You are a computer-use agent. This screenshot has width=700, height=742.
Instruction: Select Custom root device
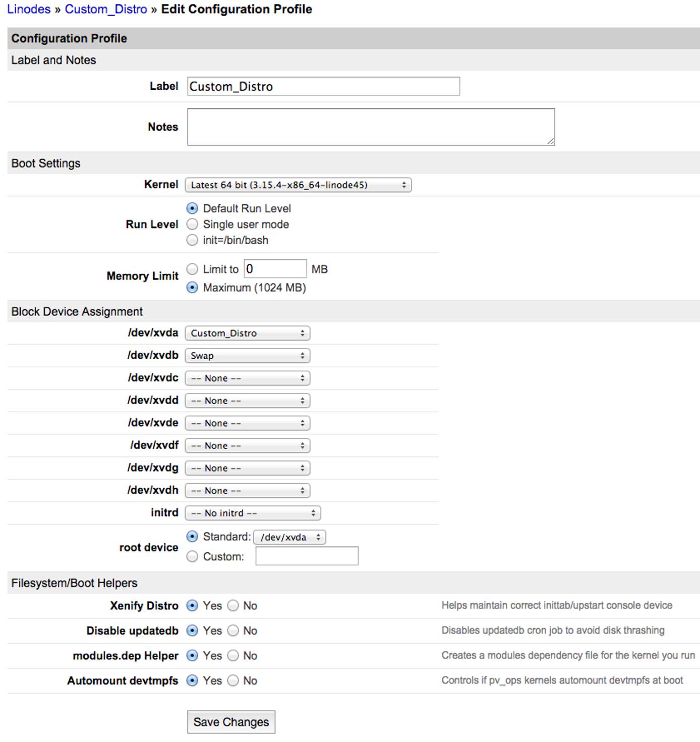pos(192,556)
